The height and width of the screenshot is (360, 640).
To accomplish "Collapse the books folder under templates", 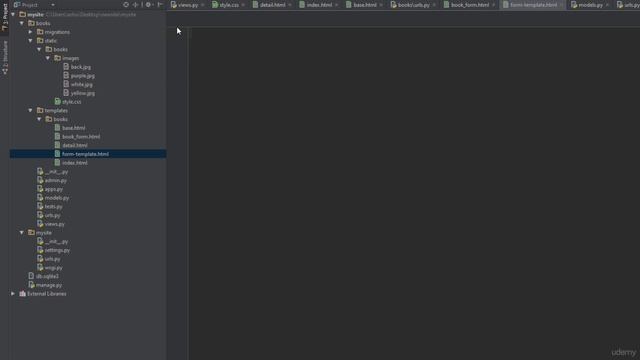I will [39, 119].
